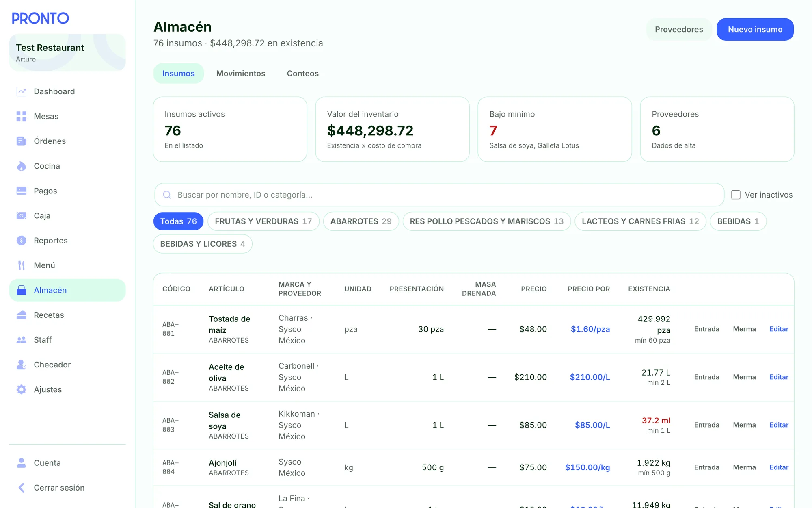The width and height of the screenshot is (812, 508).
Task: Open the Proveedores button
Action: pos(679,29)
